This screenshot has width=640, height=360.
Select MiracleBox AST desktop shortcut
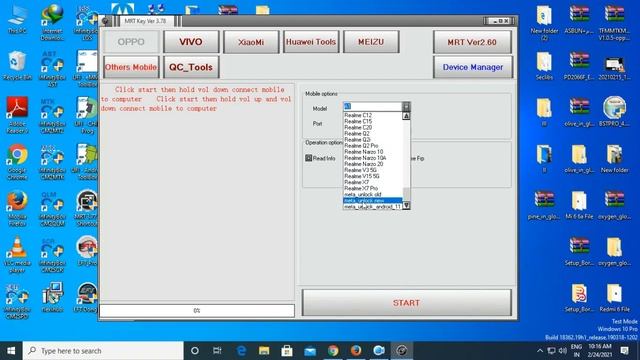(x=52, y=69)
